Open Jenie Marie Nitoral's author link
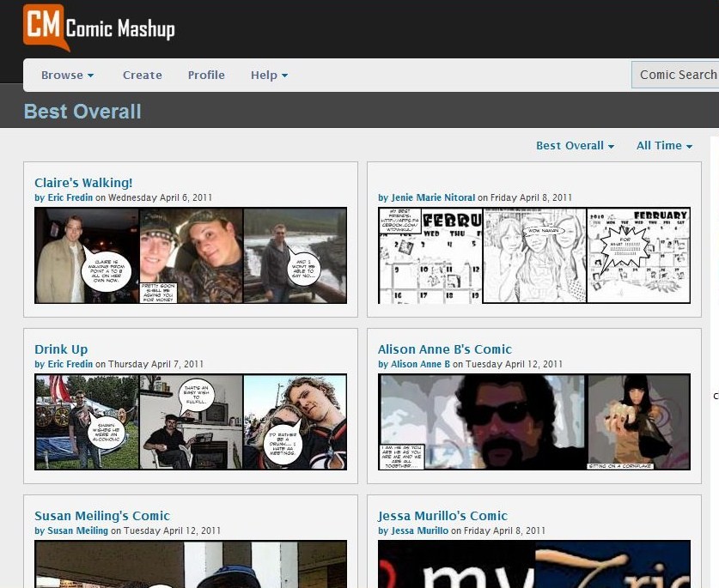Screen dimensions: 719x588 click(x=433, y=197)
